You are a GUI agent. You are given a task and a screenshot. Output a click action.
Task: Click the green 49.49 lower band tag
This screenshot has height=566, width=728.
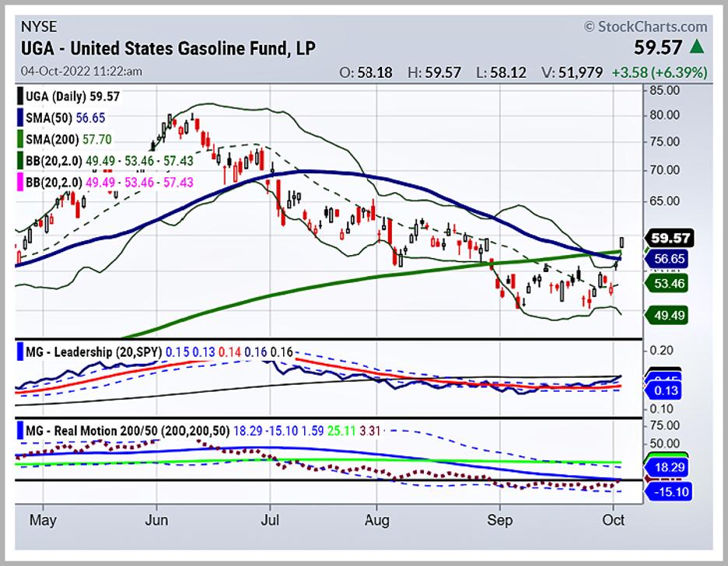click(x=669, y=316)
